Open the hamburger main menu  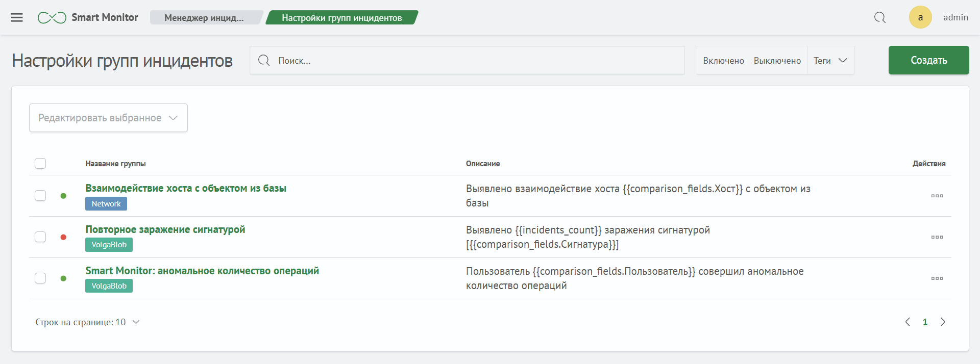click(x=17, y=17)
